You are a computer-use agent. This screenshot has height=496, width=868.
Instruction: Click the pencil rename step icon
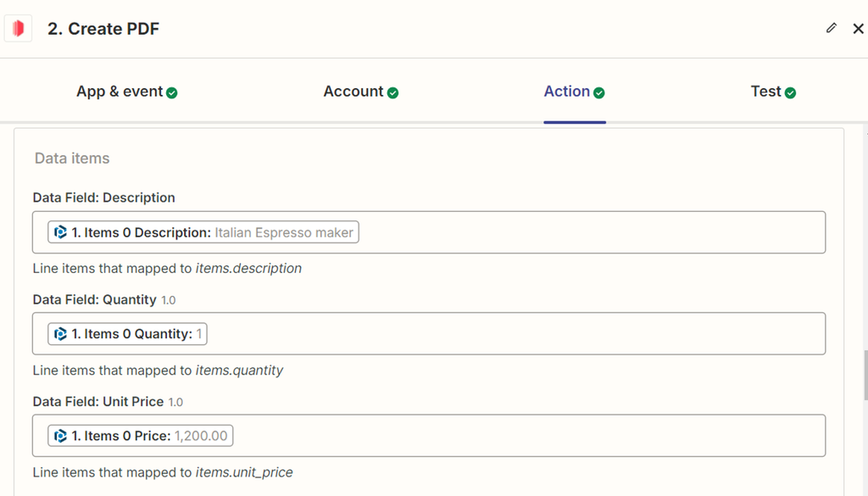pos(832,28)
